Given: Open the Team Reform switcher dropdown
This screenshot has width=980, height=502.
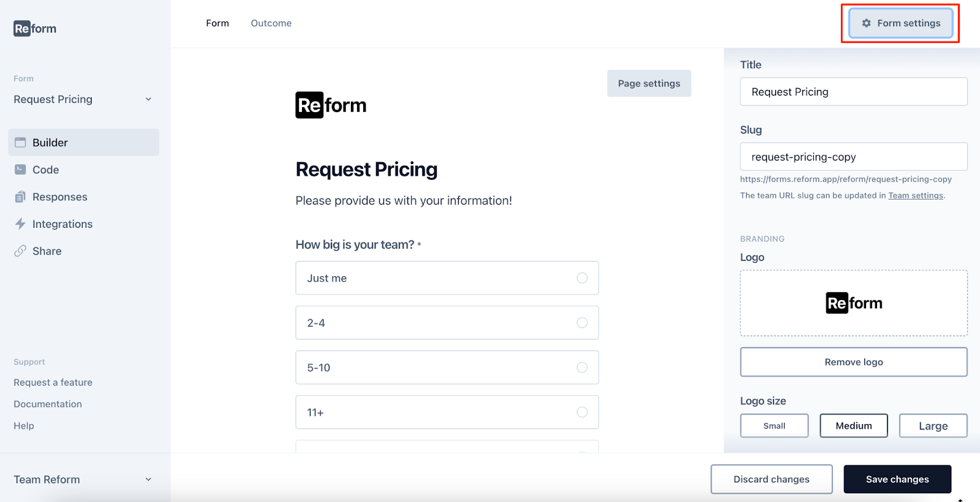Looking at the screenshot, I should coord(148,479).
